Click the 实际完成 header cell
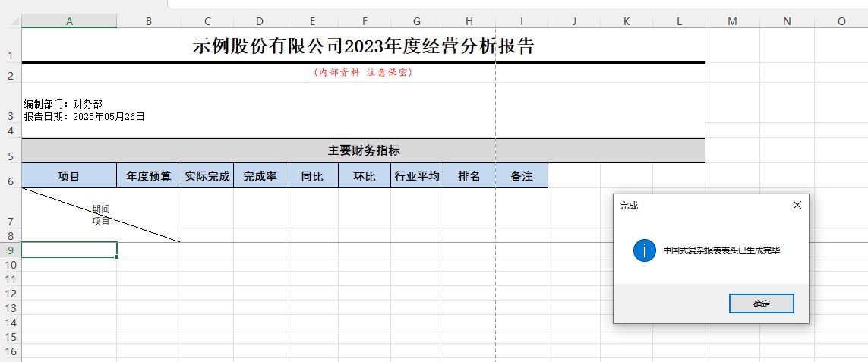The height and width of the screenshot is (362, 868). [207, 176]
